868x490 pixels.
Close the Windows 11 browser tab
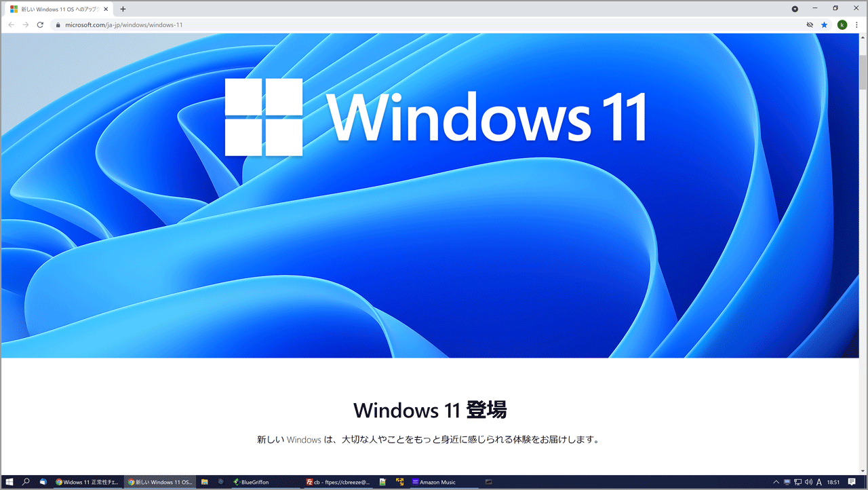coord(105,9)
